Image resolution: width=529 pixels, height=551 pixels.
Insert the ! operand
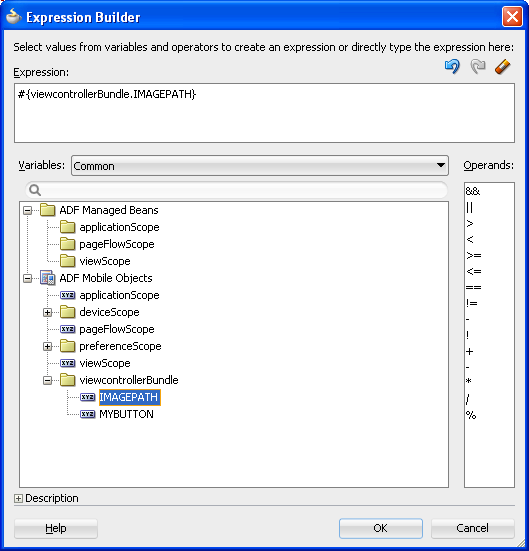coord(467,335)
